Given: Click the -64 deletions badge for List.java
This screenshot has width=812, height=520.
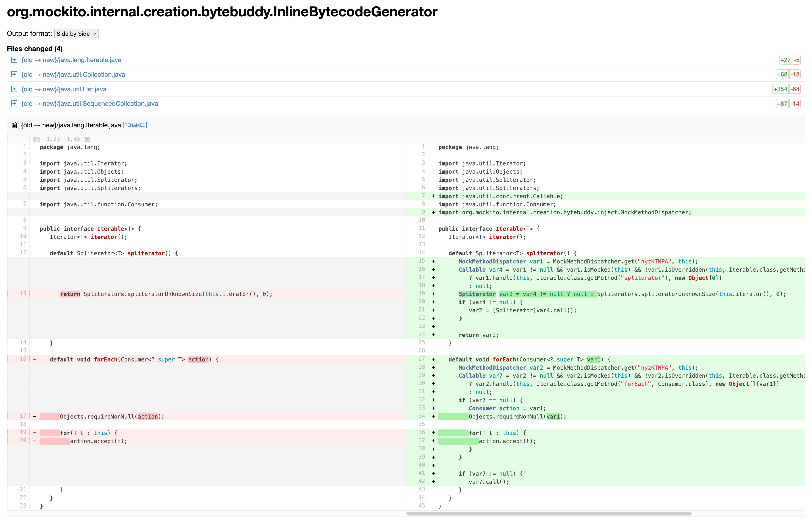Looking at the screenshot, I should [x=795, y=89].
